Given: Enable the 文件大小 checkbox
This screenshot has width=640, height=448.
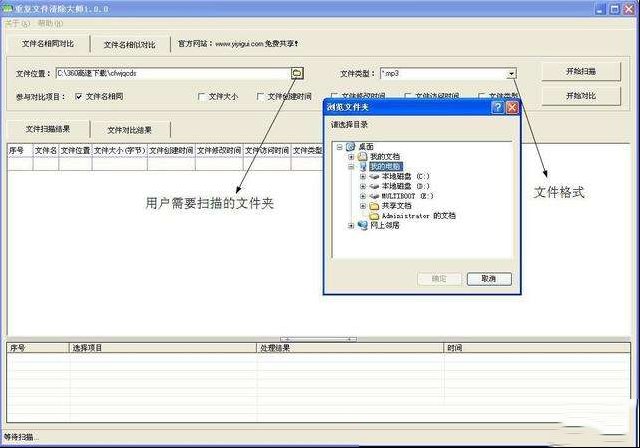Looking at the screenshot, I should (201, 97).
